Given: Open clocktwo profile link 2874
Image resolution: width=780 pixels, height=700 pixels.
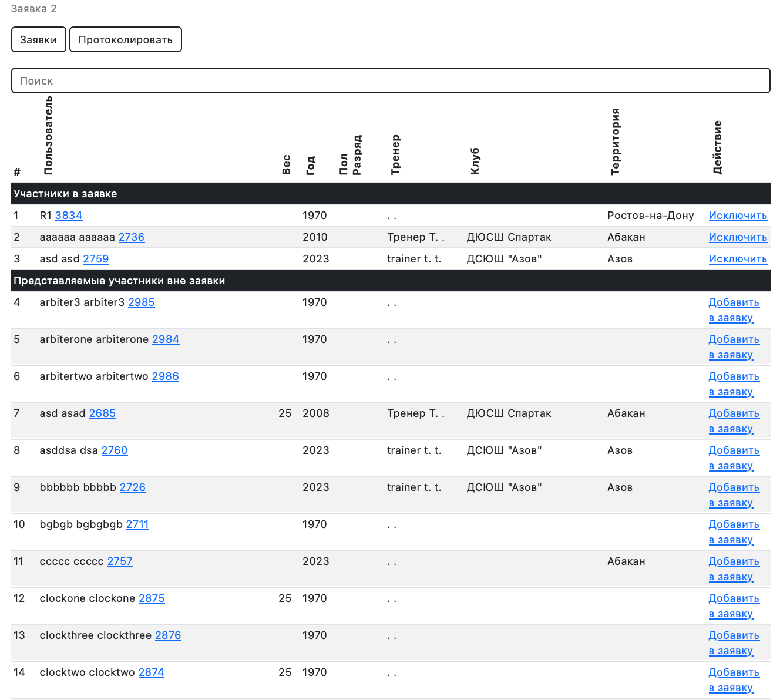Looking at the screenshot, I should coord(152,672).
